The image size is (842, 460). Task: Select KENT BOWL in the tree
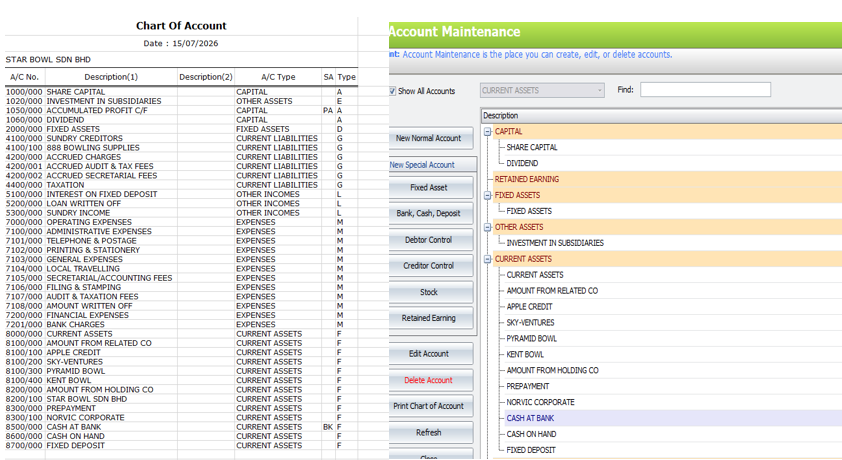click(525, 354)
